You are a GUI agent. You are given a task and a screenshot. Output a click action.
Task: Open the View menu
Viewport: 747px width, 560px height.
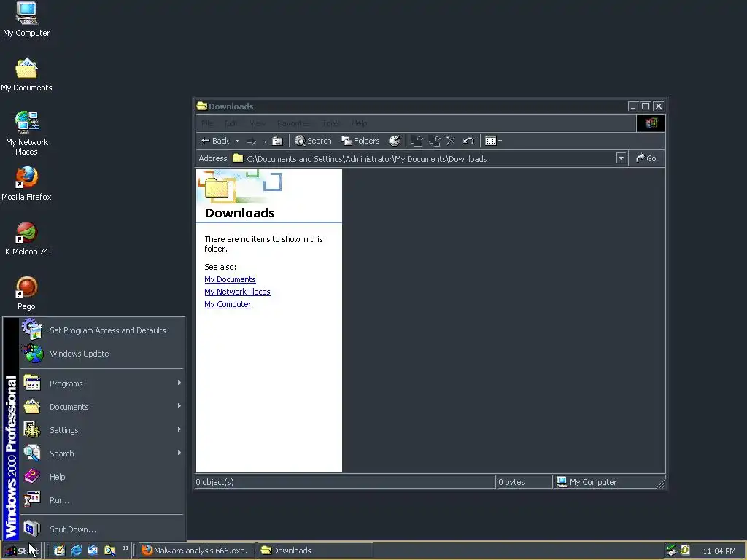tap(258, 123)
